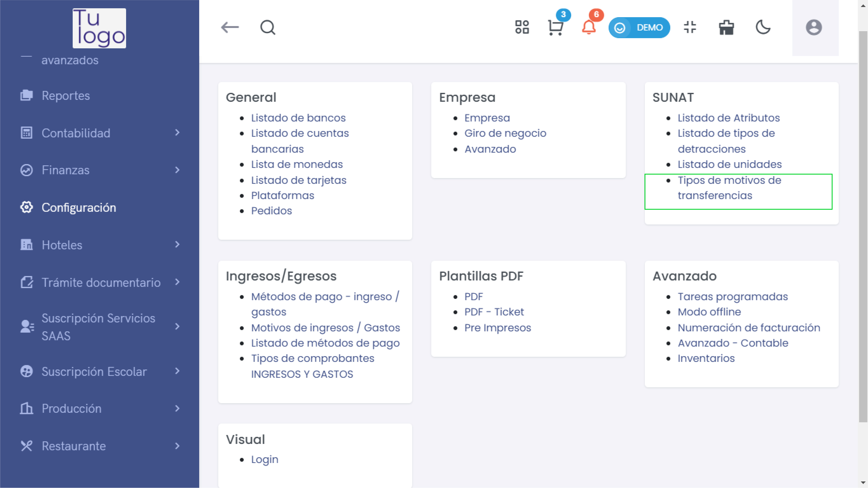The image size is (868, 488).
Task: Open the notifications bell
Action: click(x=589, y=28)
